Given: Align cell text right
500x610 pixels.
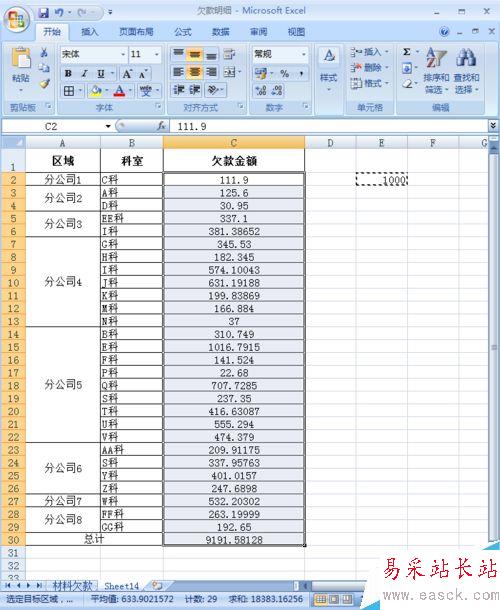Looking at the screenshot, I should click(211, 72).
